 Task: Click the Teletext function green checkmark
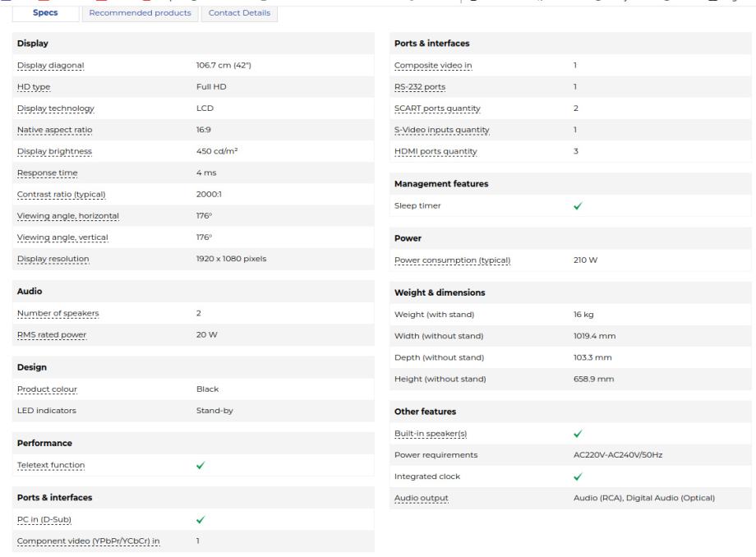(x=201, y=465)
